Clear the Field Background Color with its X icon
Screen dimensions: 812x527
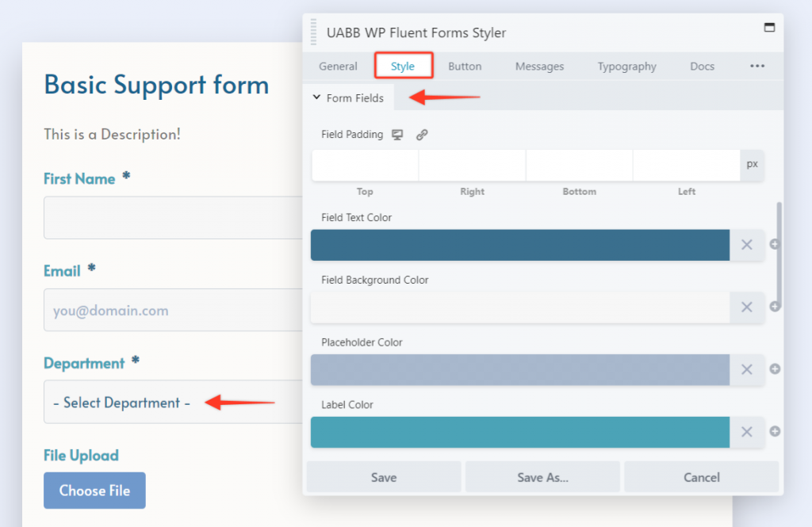746,307
